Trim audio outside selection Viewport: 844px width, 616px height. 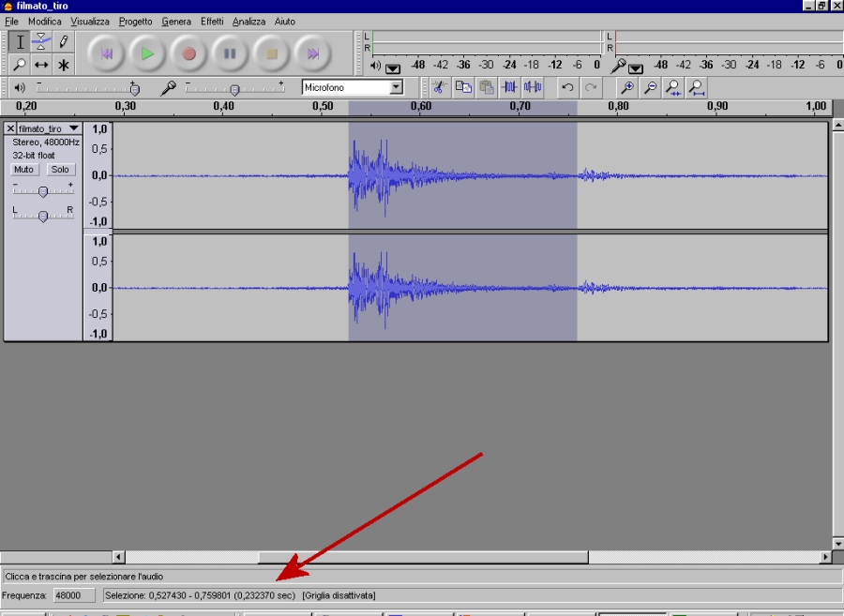pos(509,87)
